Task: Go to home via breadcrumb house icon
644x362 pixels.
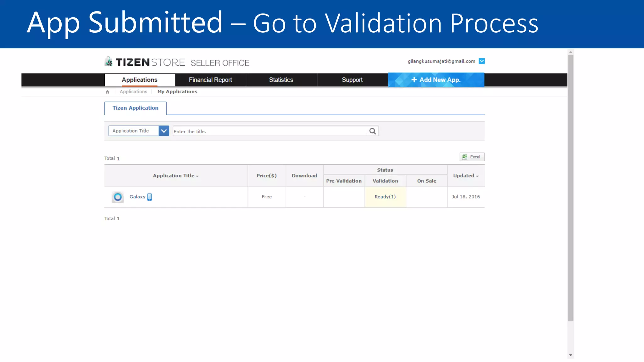Action: pyautogui.click(x=108, y=92)
